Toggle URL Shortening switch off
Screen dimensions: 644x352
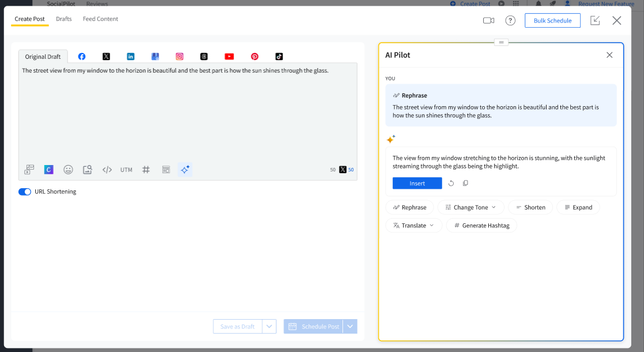25,192
